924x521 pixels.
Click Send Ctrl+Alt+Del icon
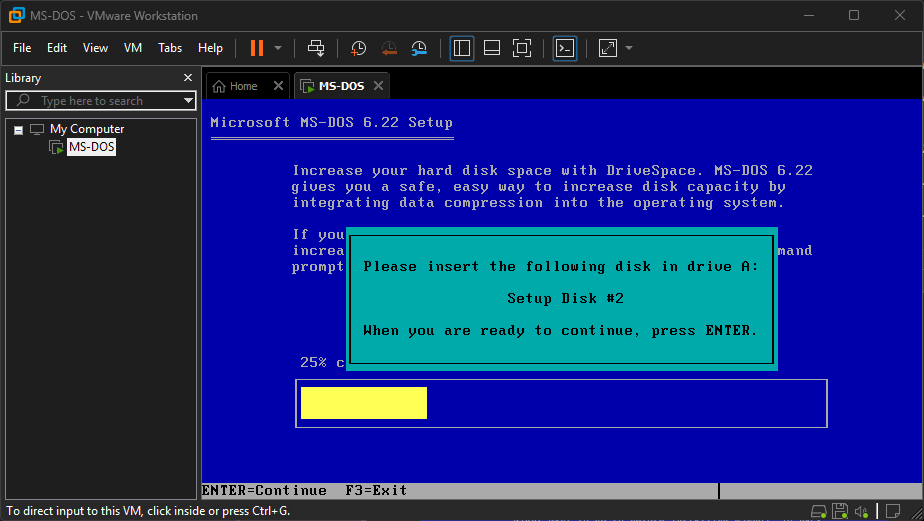[x=316, y=48]
